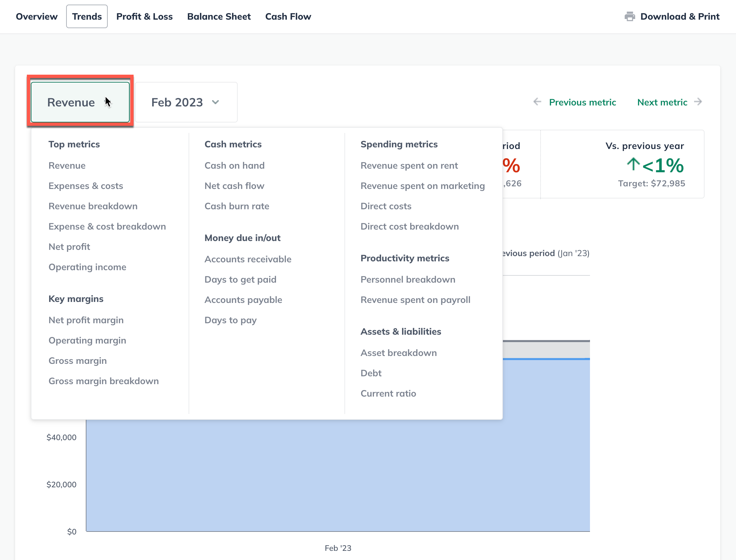Screen dimensions: 736x560
Task: Select Net profit from Top metrics
Action: (x=69, y=247)
